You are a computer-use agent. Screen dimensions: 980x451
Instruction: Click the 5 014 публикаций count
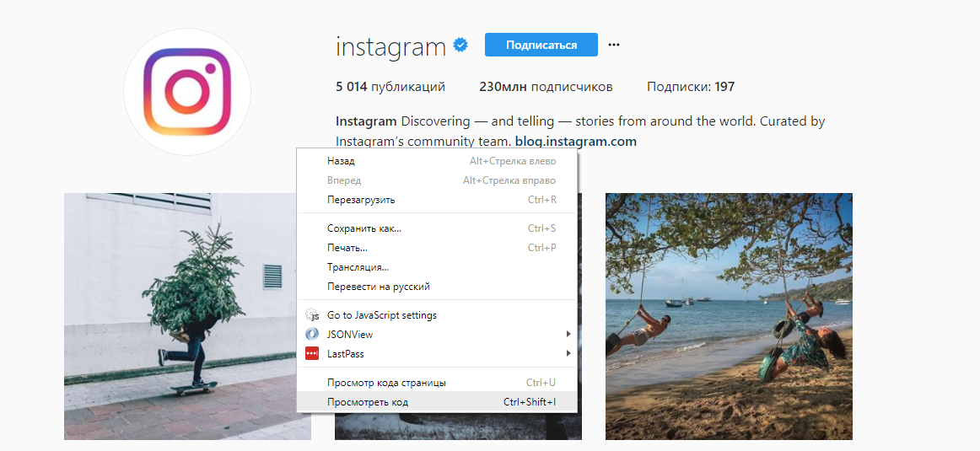pyautogui.click(x=390, y=87)
